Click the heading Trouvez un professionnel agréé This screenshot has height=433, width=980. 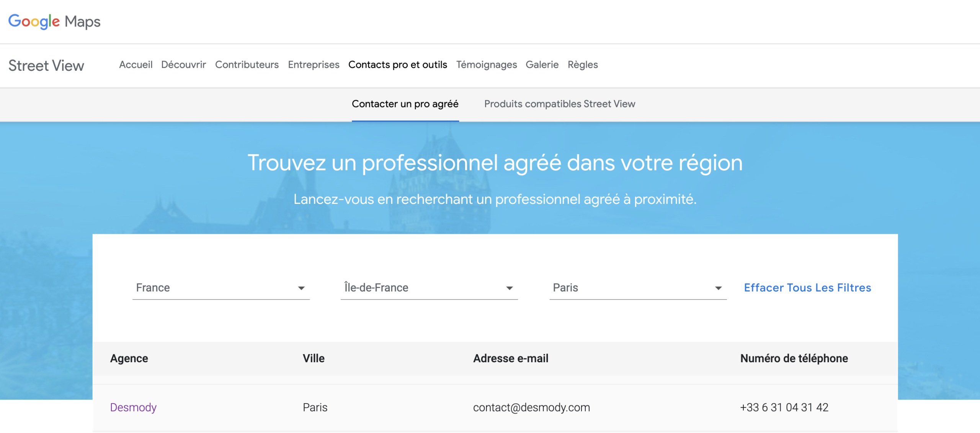[495, 163]
